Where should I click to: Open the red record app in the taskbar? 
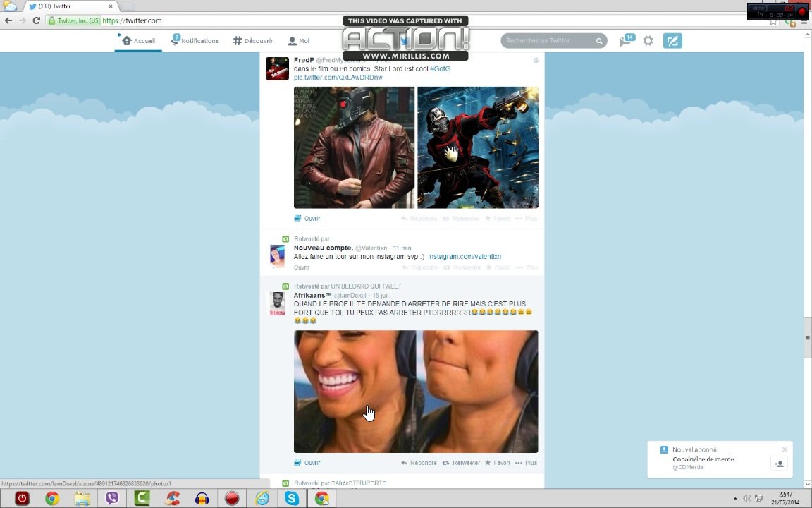[232, 498]
